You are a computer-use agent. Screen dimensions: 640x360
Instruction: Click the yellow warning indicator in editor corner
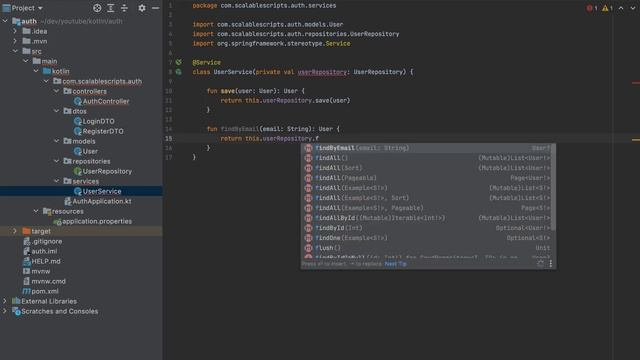607,8
